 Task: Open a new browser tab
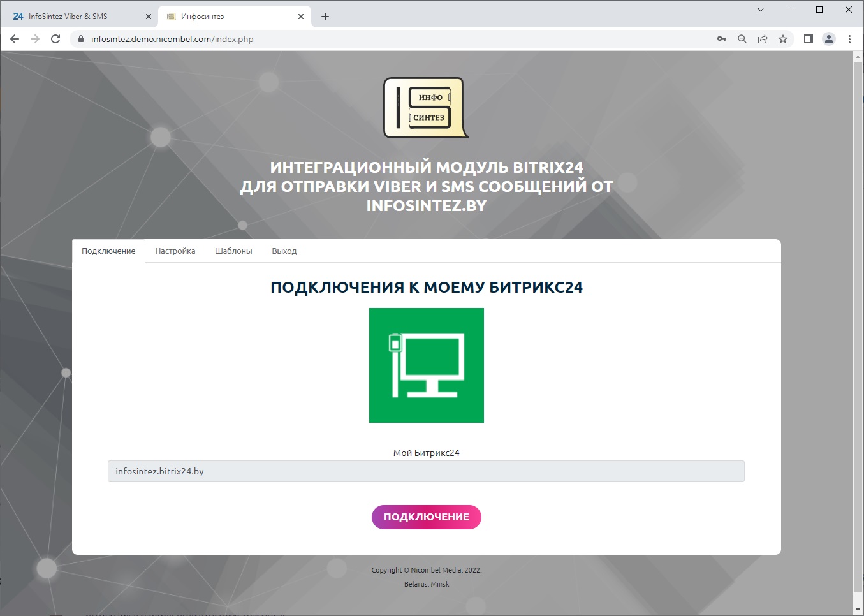pos(325,17)
